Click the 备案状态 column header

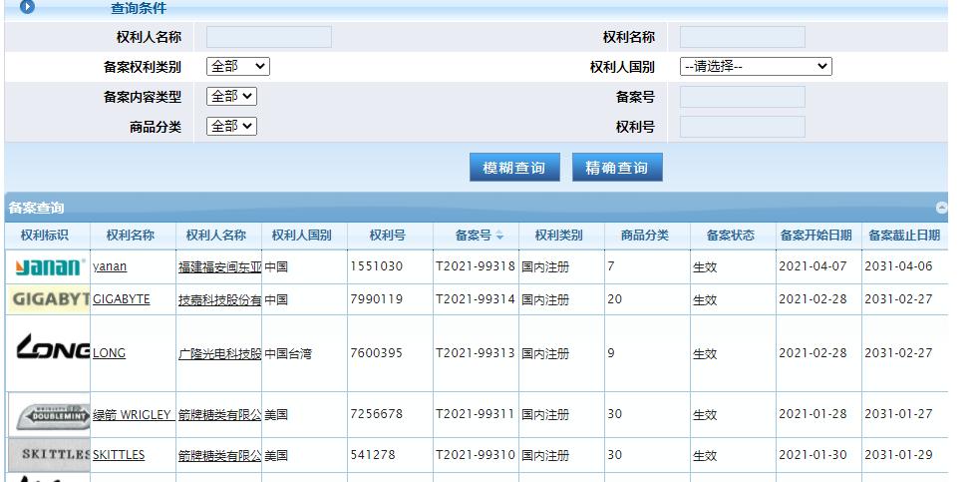pos(731,236)
